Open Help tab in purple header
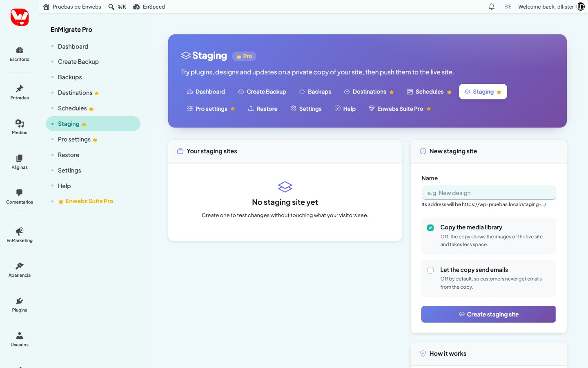588x368 pixels. coord(345,109)
